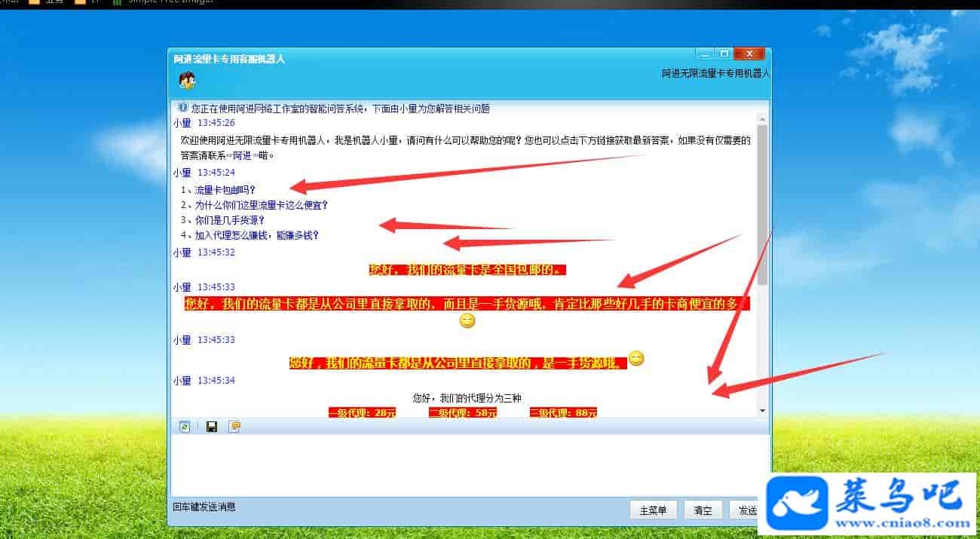
Task: Click the info icon beside system notice
Action: (182, 108)
